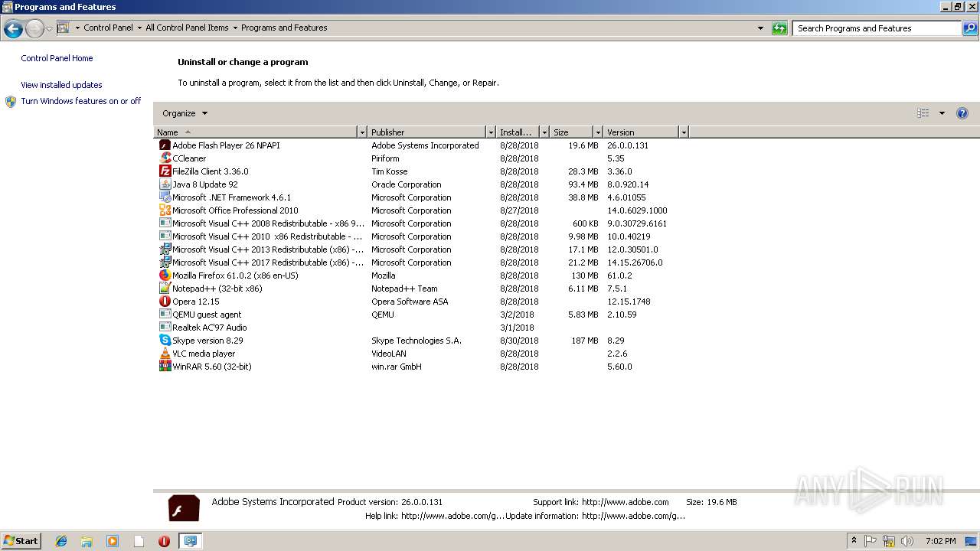Click the Microsoft .NET Framework 4.6.1 icon
The height and width of the screenshot is (551, 980).
coord(165,197)
